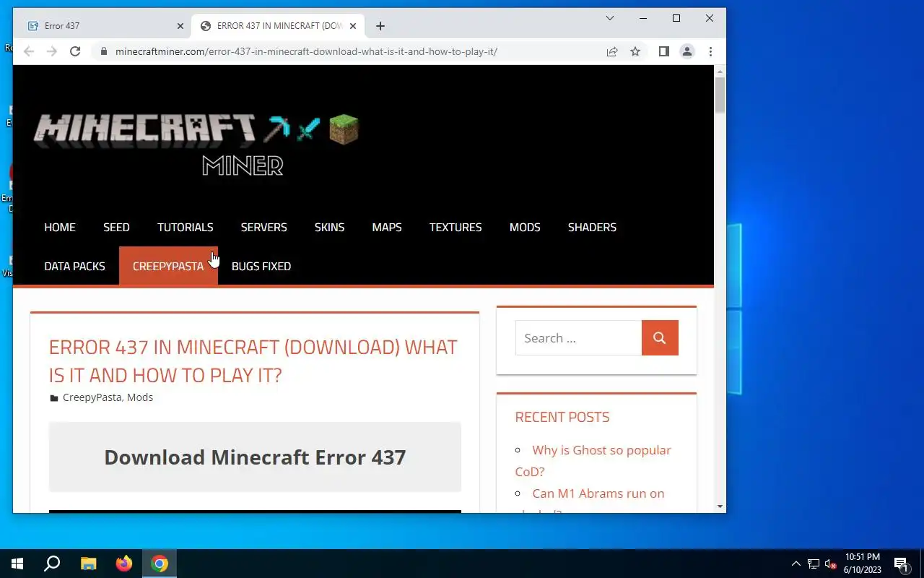Click the scrollbar up arrow

tap(720, 71)
